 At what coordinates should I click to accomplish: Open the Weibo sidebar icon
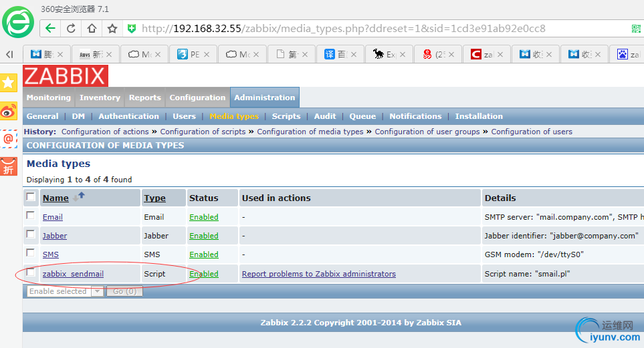8,111
